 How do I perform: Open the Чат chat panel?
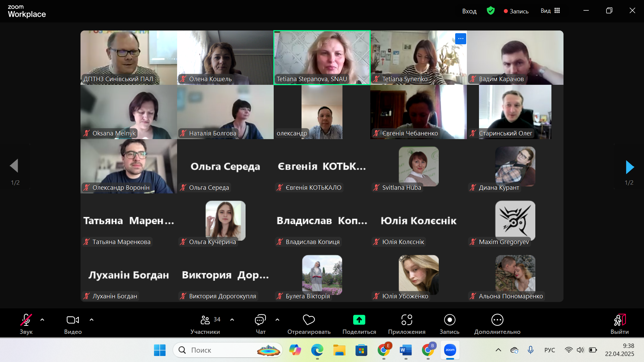pyautogui.click(x=261, y=324)
